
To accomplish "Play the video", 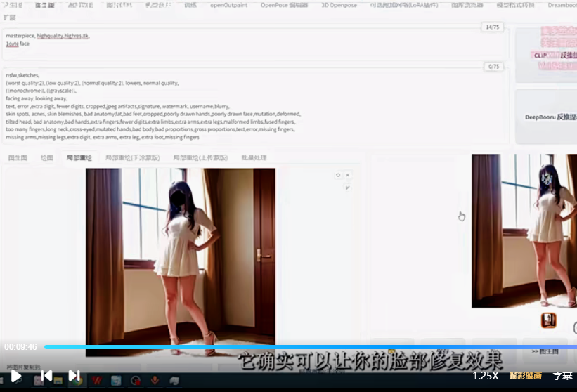I will pos(16,376).
